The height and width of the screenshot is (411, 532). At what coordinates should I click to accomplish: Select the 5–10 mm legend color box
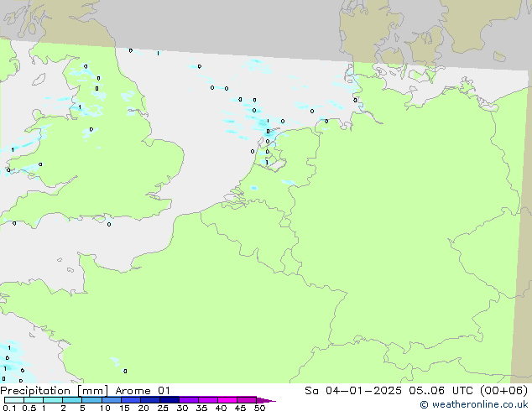click(91, 400)
